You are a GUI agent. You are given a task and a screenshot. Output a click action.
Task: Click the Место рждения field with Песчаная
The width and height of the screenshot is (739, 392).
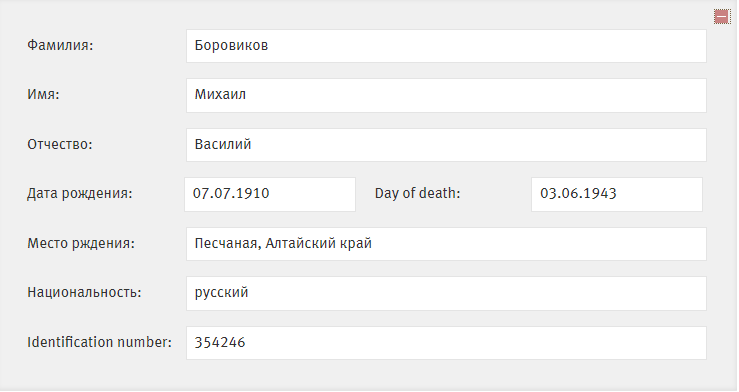(446, 244)
